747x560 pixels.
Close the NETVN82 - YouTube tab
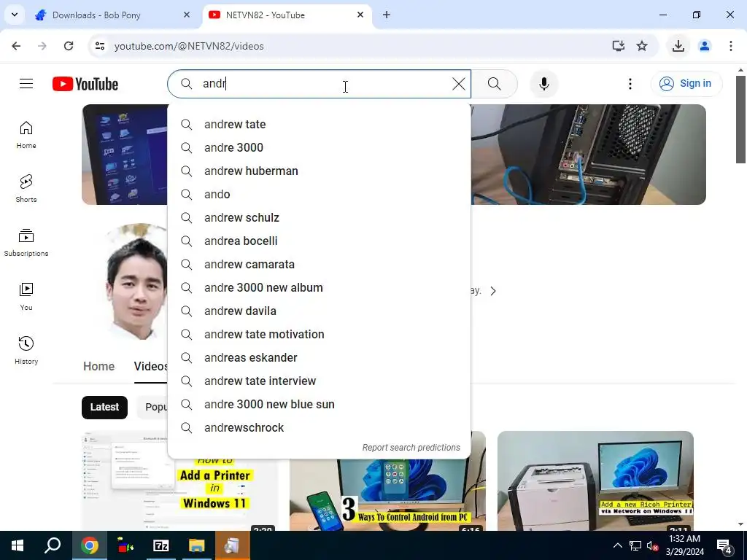pyautogui.click(x=360, y=15)
